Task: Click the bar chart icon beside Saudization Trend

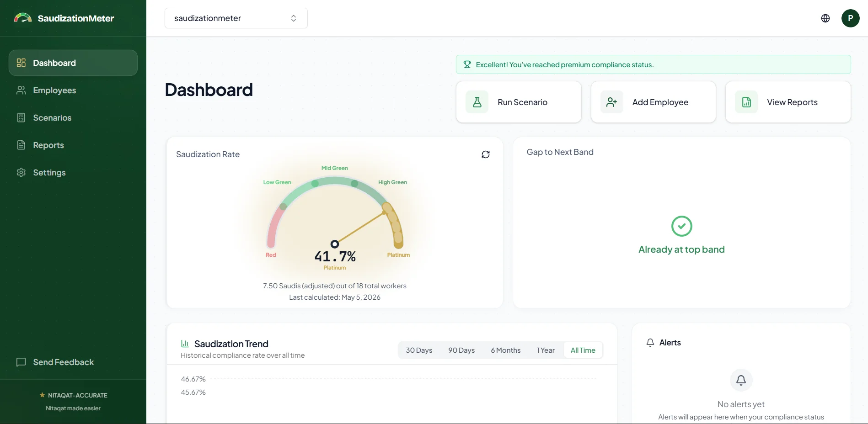Action: (185, 344)
